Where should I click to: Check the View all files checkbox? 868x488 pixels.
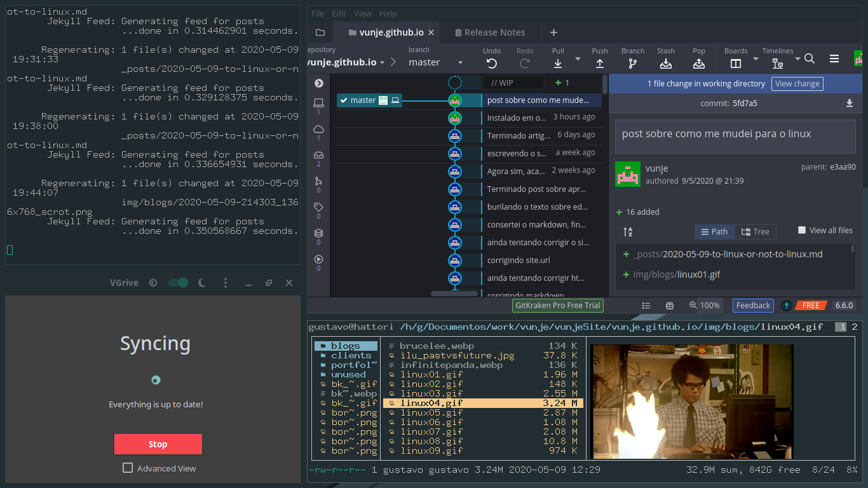click(x=802, y=230)
